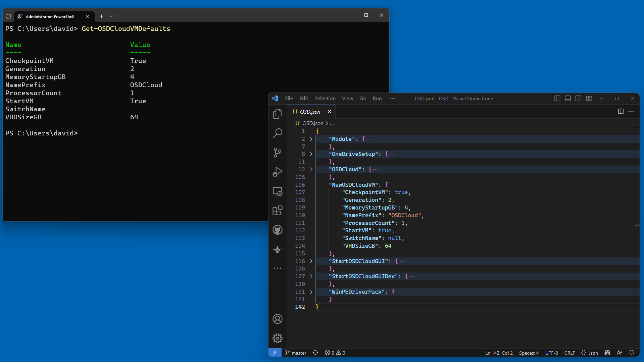Open the Source Control view
This screenshot has height=362, width=644.
pyautogui.click(x=277, y=153)
